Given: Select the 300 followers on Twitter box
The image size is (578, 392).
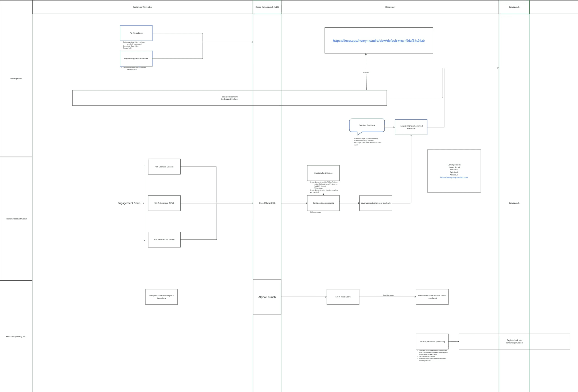Looking at the screenshot, I should pyautogui.click(x=164, y=240).
